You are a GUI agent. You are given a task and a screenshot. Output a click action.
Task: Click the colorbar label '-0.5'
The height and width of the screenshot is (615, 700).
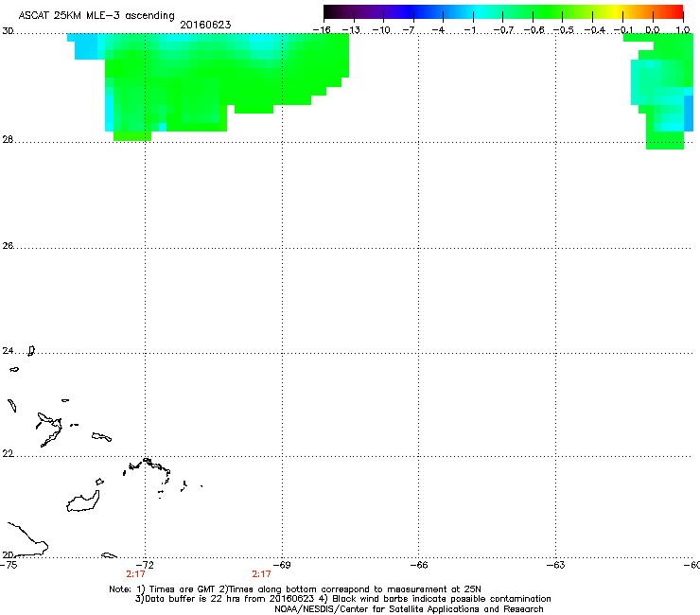click(564, 30)
